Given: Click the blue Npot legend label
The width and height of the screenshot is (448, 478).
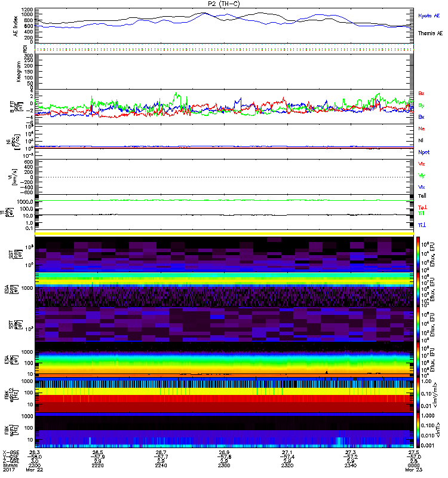Looking at the screenshot, I should pyautogui.click(x=424, y=152).
